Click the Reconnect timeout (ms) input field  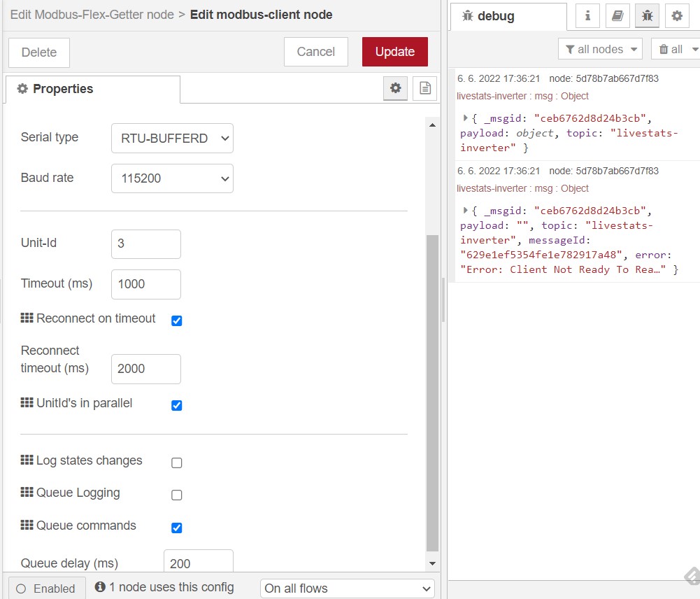click(146, 369)
